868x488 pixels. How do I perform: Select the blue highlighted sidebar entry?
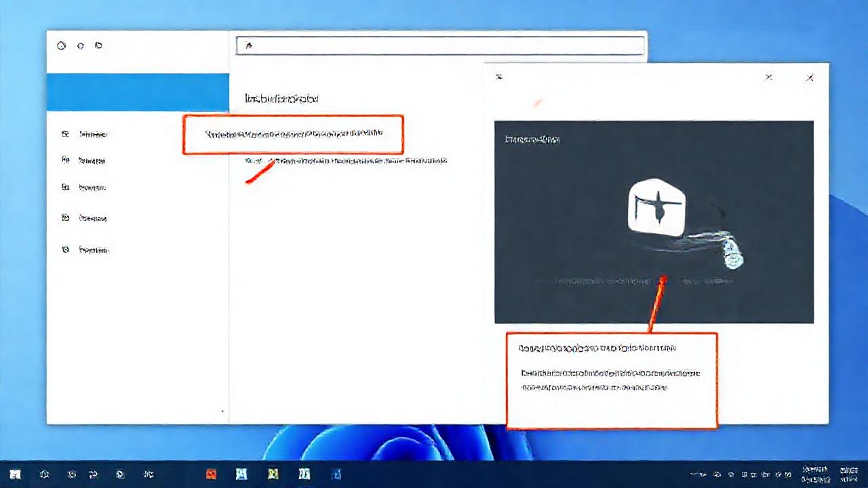138,92
